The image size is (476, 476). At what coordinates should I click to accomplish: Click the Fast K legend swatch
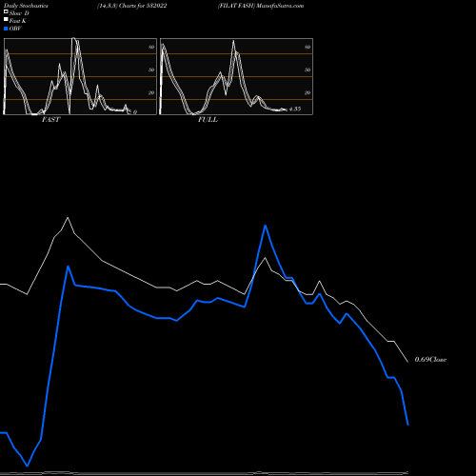pyautogui.click(x=6, y=19)
